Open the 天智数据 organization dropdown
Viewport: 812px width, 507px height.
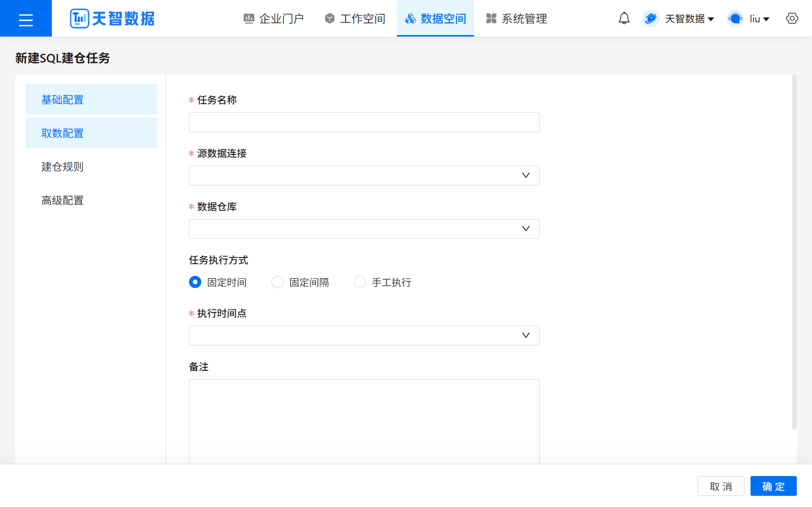pos(690,19)
